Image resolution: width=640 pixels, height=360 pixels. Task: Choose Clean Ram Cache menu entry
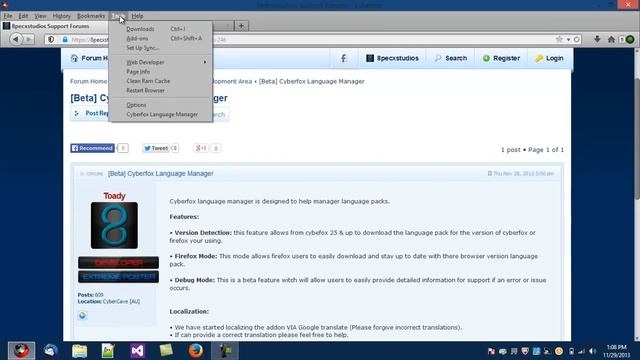tap(161, 81)
